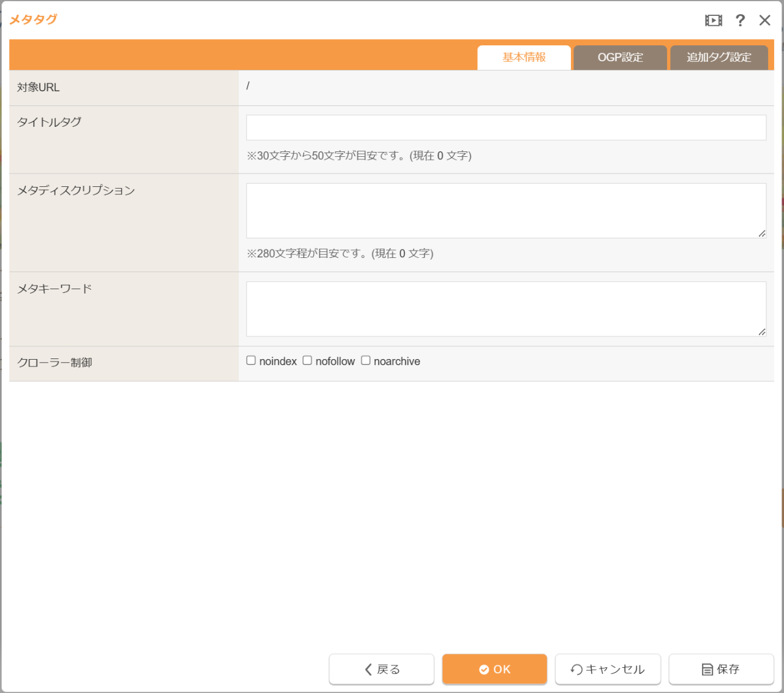The width and height of the screenshot is (784, 693).
Task: Enable the noindex checkbox
Action: click(x=251, y=360)
